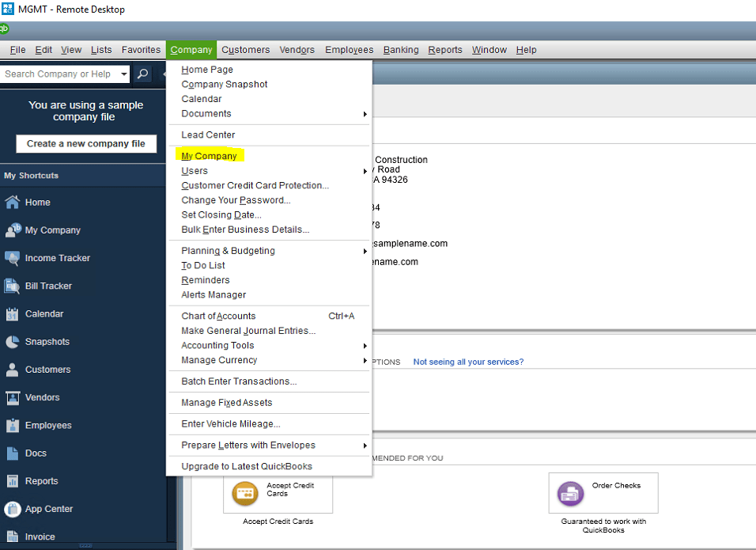Open the Home page from the shortcuts sidebar

pos(38,202)
